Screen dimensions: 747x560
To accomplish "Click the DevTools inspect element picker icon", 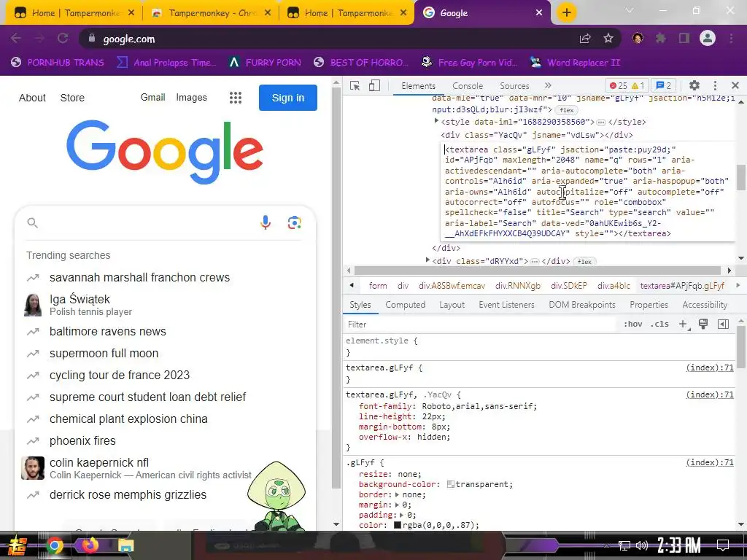I will (355, 86).
